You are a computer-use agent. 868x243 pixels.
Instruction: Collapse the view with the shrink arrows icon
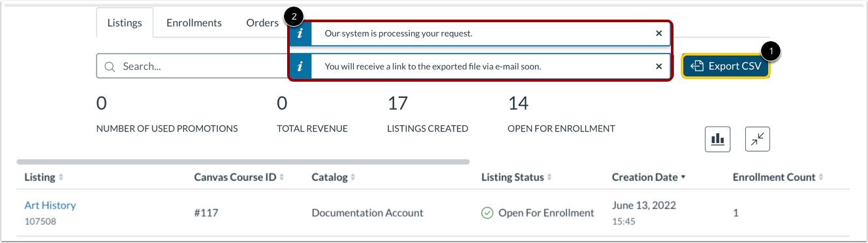(x=758, y=139)
